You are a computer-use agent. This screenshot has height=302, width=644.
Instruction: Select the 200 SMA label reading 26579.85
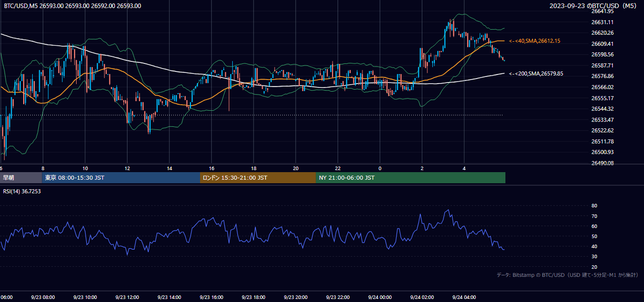(x=536, y=73)
